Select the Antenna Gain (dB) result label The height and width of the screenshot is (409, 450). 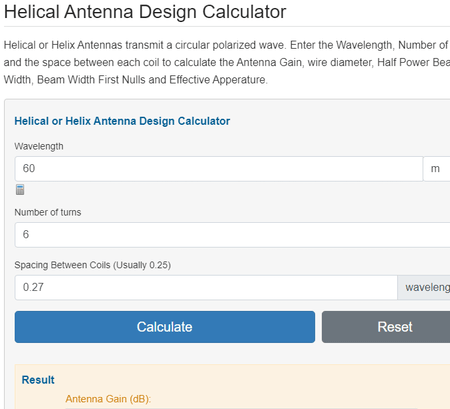(x=108, y=399)
